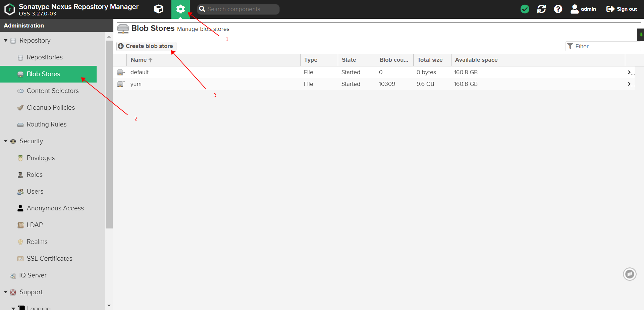Open the Privileges security page

point(41,158)
